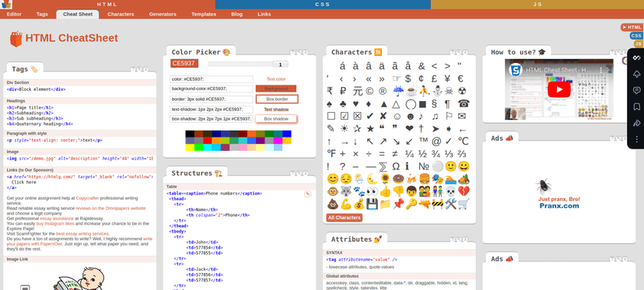644x290 pixels.
Task: Click the monkey face emoji character
Action: (x=332, y=191)
